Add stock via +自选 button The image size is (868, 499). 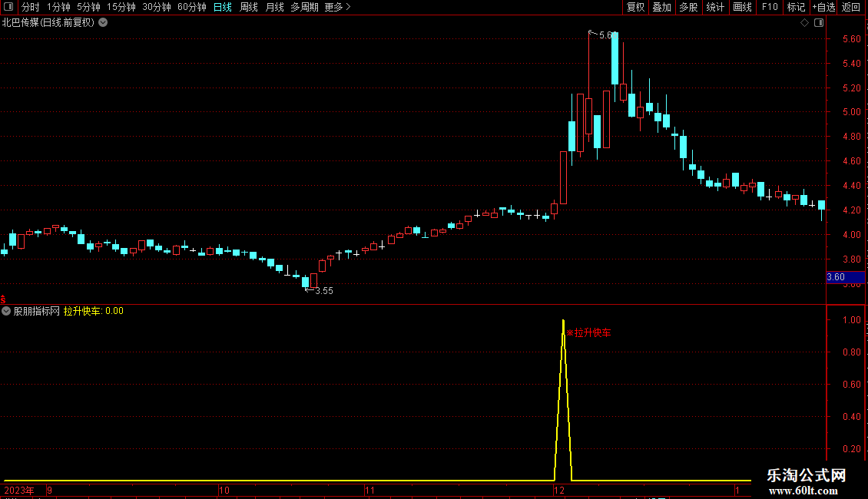pos(823,7)
